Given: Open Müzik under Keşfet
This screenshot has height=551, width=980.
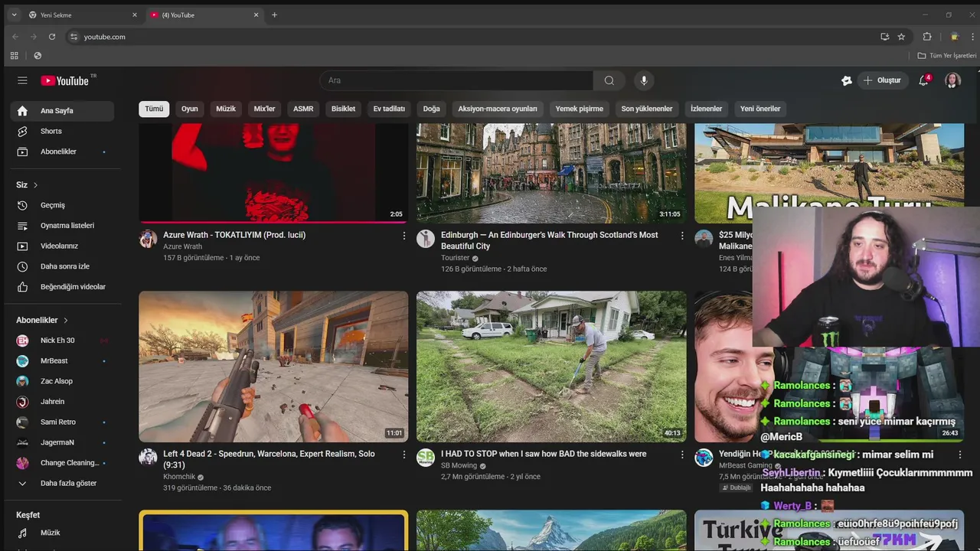Looking at the screenshot, I should click(62, 533).
